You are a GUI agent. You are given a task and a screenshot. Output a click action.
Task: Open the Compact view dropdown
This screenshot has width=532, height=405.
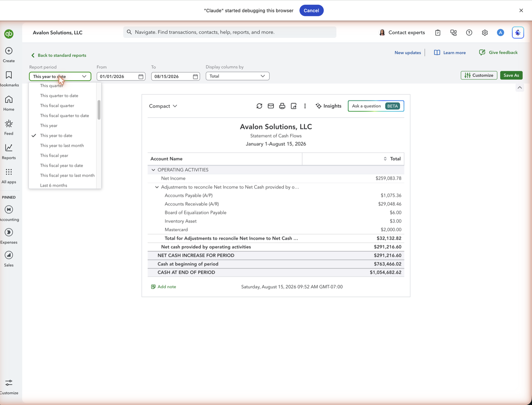click(x=163, y=106)
